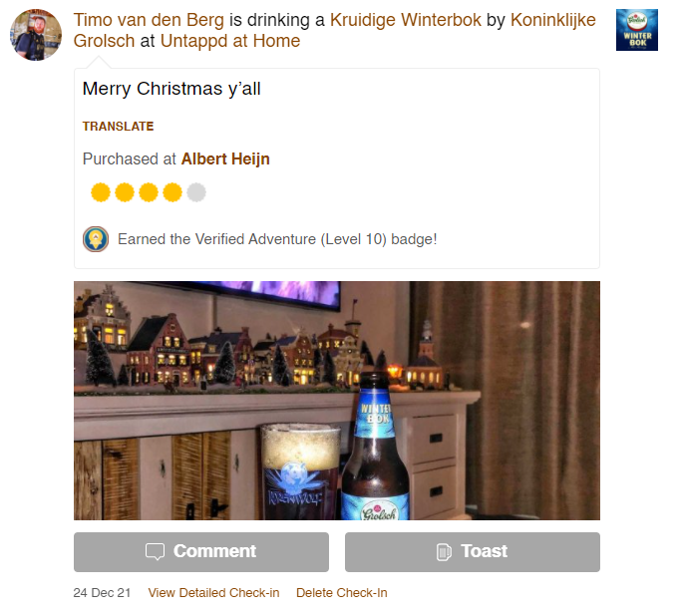
Task: Open the Untappd at Home venue link
Action: tap(230, 41)
